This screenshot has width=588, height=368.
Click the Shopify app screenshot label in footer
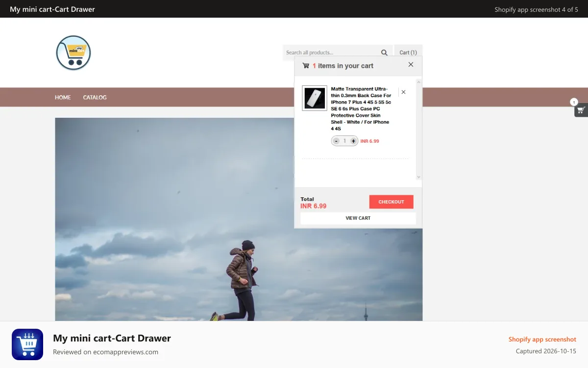(542, 339)
